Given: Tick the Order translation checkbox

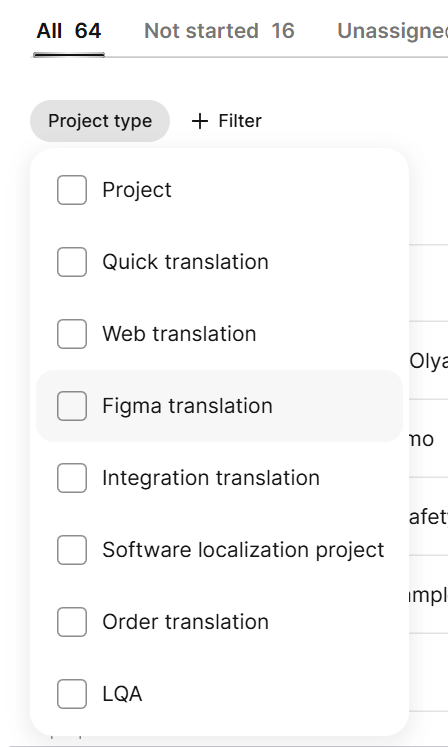Looking at the screenshot, I should (x=72, y=622).
